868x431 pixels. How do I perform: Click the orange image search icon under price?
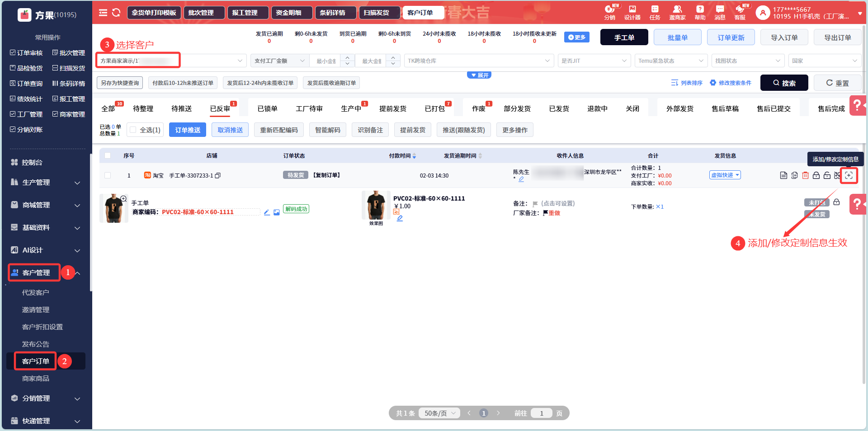(396, 211)
